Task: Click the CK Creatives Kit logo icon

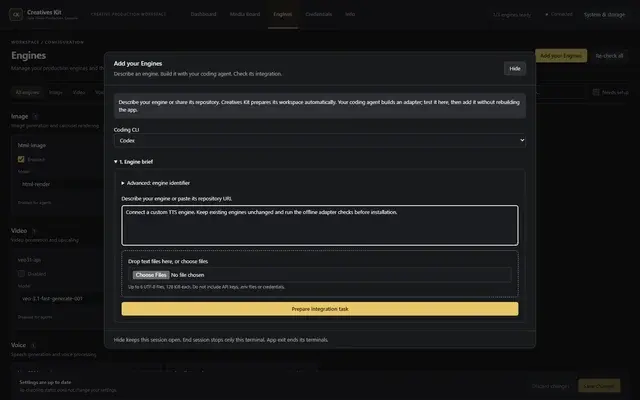Action: [16, 15]
